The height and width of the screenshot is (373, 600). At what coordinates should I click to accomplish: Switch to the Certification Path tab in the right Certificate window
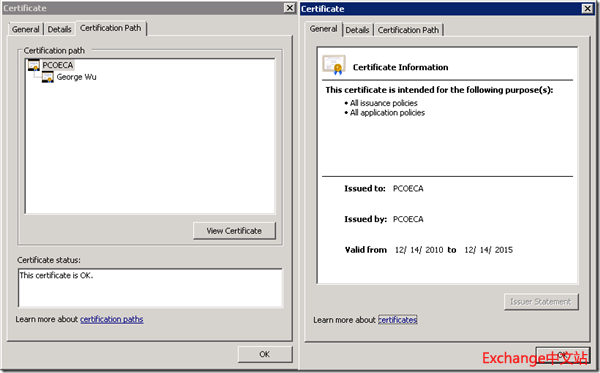point(408,30)
